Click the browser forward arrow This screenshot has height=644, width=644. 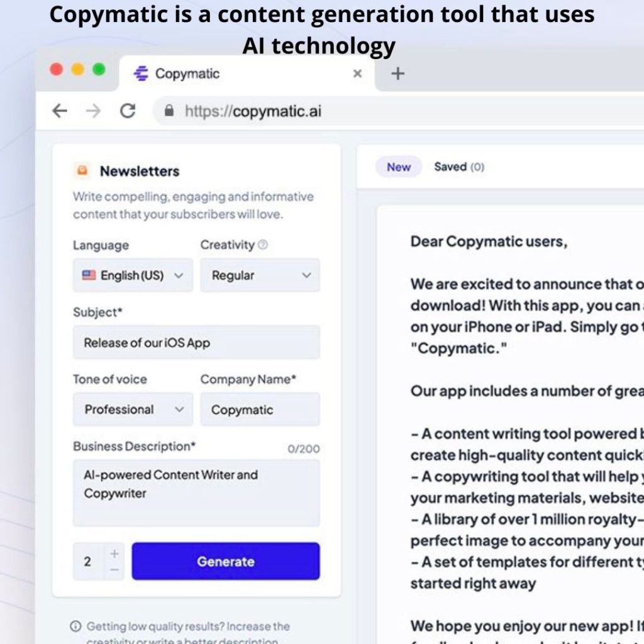(x=93, y=111)
